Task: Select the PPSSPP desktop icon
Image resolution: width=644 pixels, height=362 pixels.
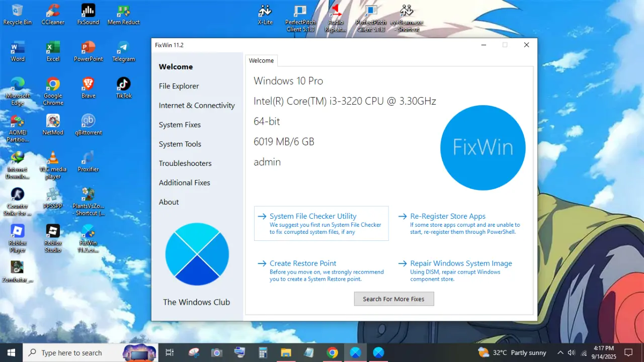Action: pos(53,198)
